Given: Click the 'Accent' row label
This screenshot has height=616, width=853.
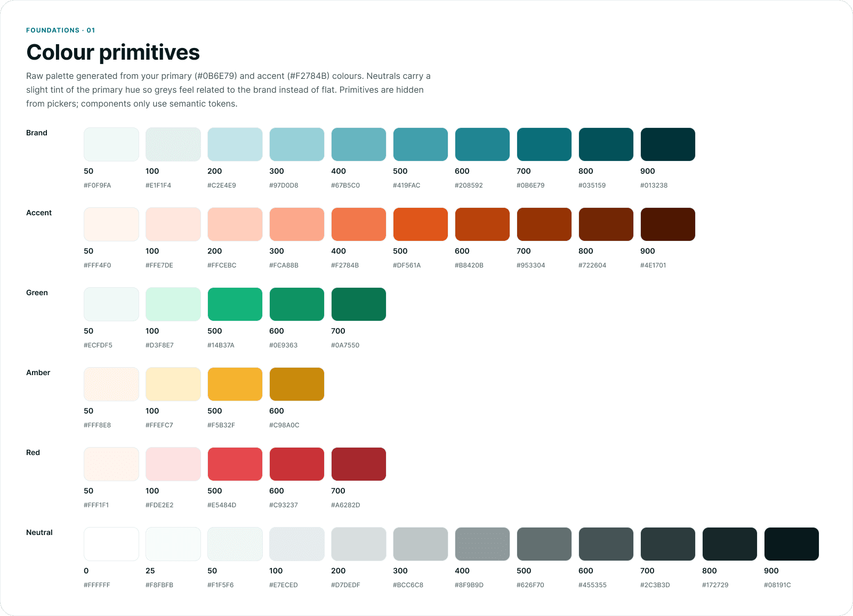Looking at the screenshot, I should [x=39, y=213].
